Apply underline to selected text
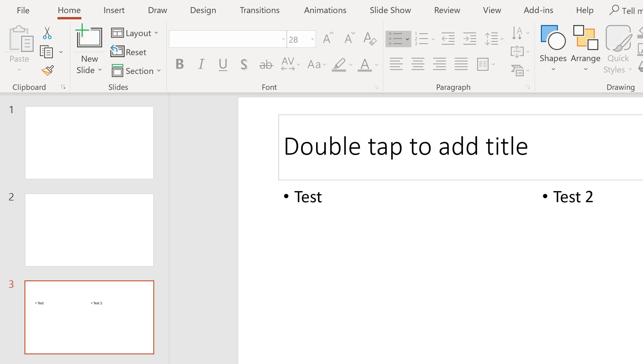Screen dimensions: 643x364 click(x=223, y=64)
